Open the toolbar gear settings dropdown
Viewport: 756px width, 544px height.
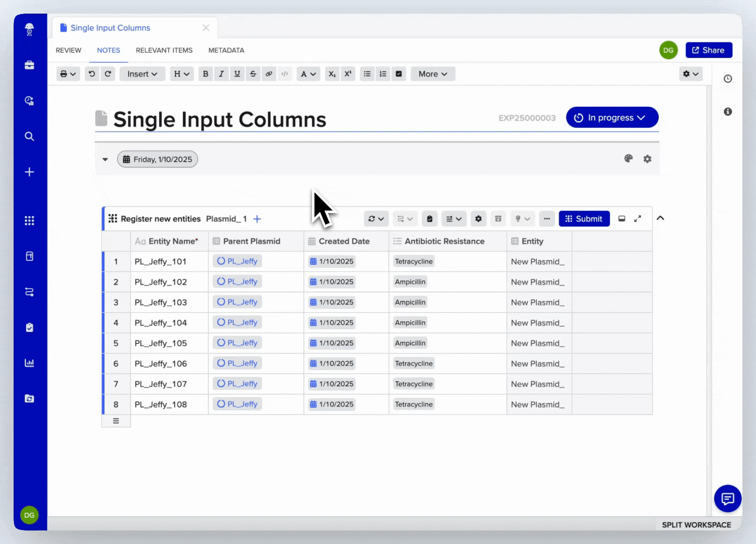(x=690, y=74)
